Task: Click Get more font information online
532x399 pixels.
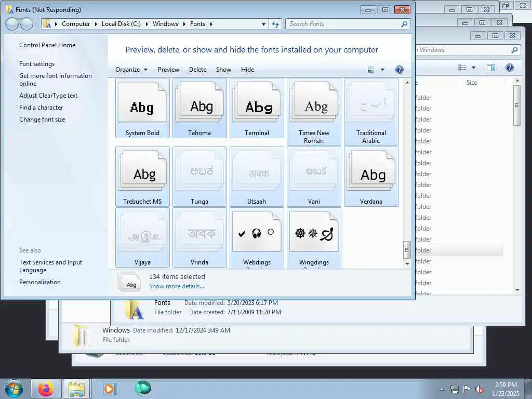Action: tap(55, 79)
